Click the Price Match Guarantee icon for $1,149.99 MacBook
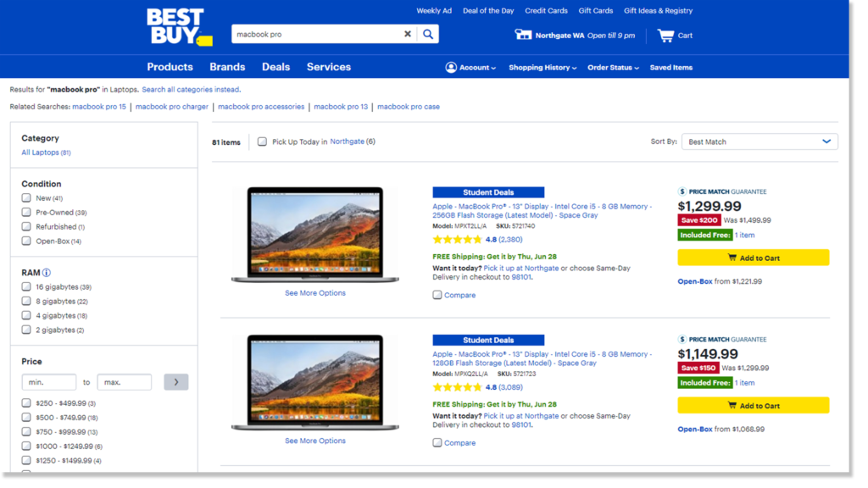The height and width of the screenshot is (488, 868). (682, 339)
